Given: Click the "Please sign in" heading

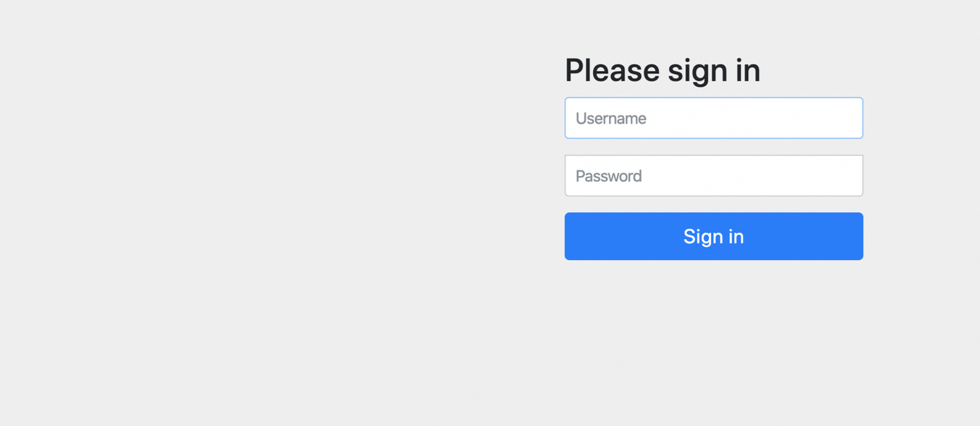Looking at the screenshot, I should (x=662, y=70).
